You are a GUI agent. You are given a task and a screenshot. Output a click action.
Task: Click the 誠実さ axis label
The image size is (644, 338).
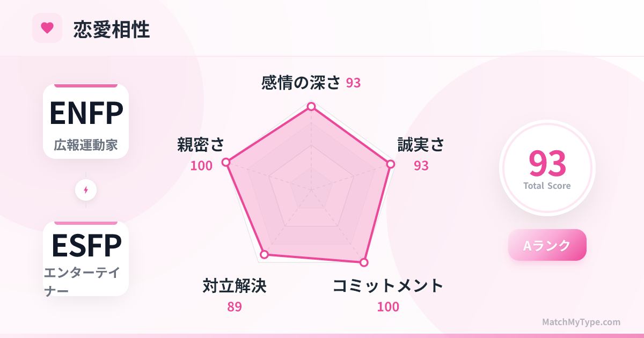click(421, 145)
